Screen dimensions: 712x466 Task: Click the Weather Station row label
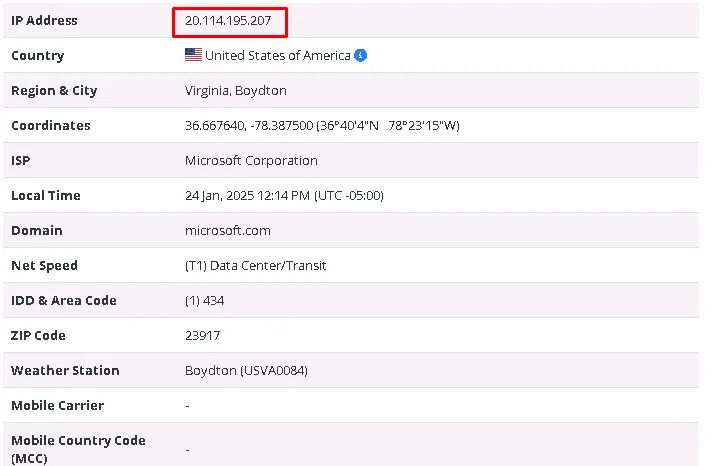65,370
